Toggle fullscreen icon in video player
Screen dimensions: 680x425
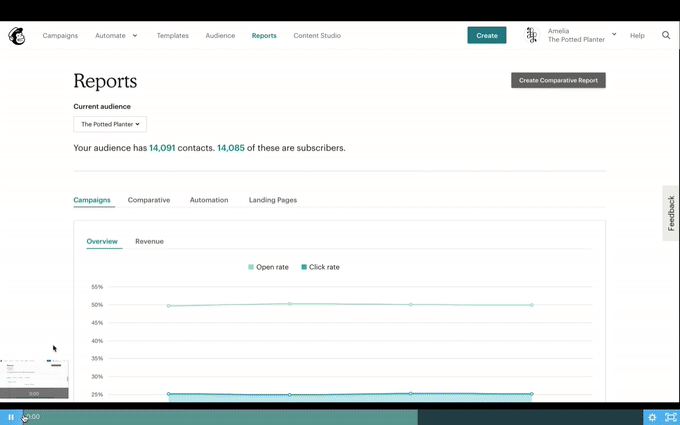point(670,417)
